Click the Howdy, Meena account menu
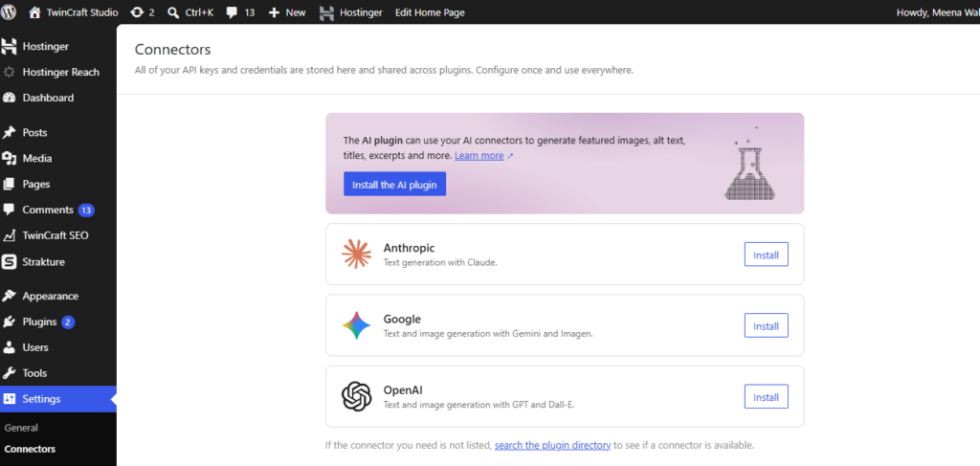Image resolution: width=980 pixels, height=466 pixels. point(938,12)
